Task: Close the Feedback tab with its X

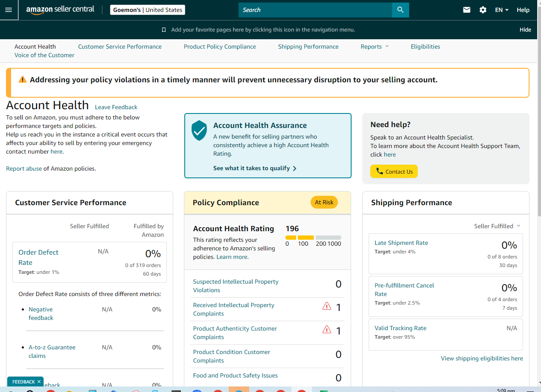Action: [39, 382]
